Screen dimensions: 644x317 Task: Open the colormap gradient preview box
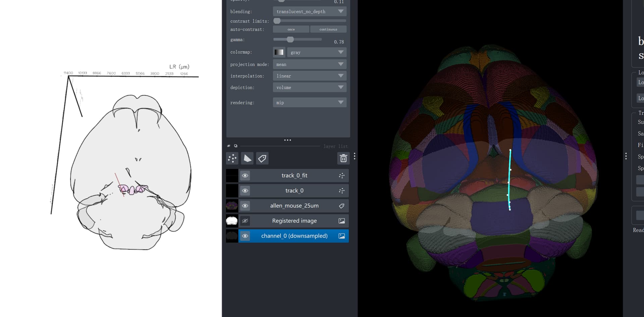(x=278, y=52)
